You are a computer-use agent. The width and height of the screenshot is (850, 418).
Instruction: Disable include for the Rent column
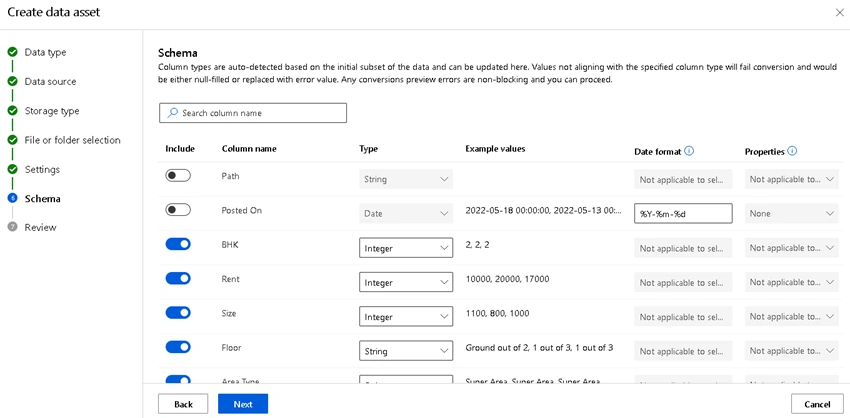pos(178,279)
